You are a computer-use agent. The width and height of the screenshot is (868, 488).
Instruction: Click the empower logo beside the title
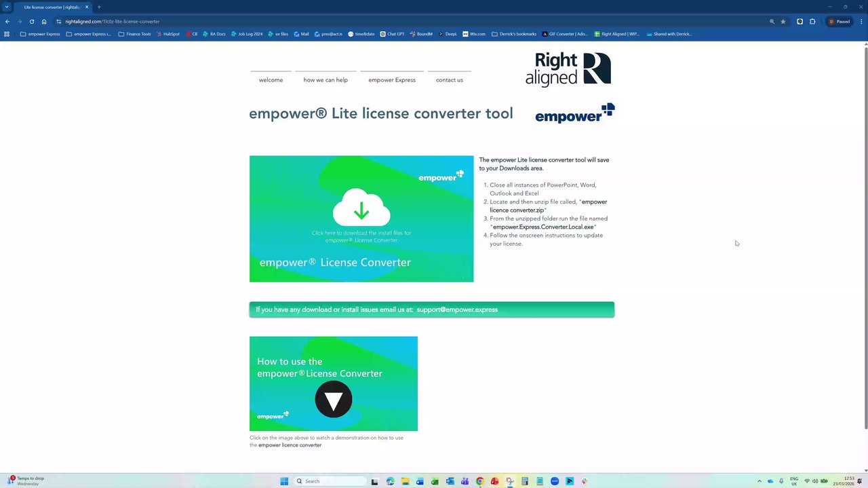coord(575,113)
